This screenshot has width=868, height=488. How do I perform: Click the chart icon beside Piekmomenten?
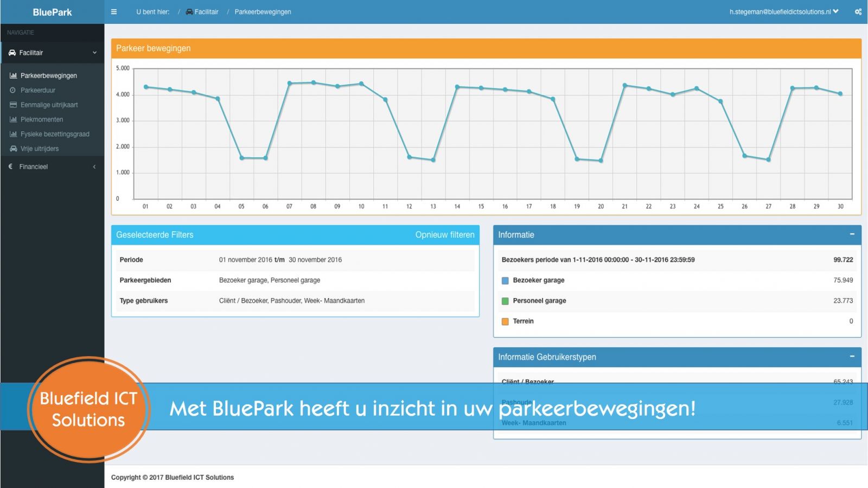tap(14, 119)
